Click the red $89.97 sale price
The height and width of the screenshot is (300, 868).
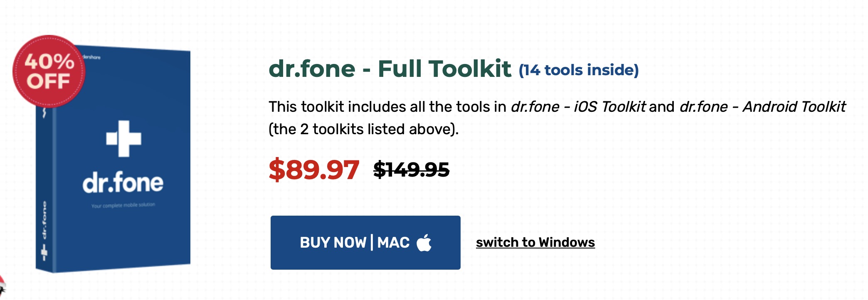coord(314,170)
